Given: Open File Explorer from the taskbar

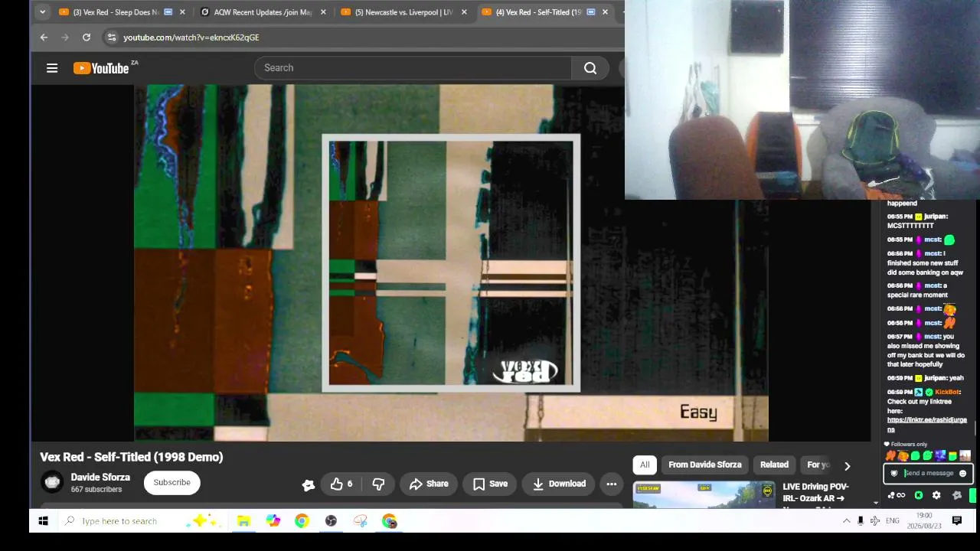Looking at the screenshot, I should click(243, 521).
